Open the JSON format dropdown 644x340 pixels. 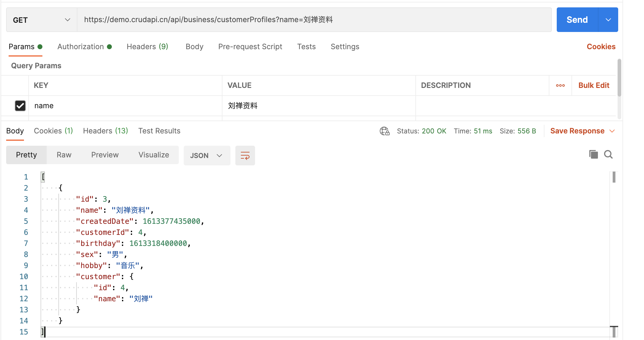click(206, 156)
